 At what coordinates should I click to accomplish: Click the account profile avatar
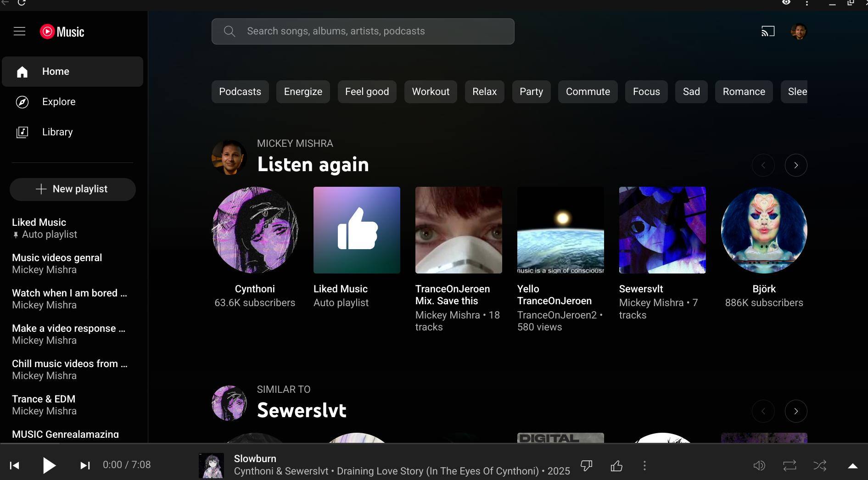pos(799,31)
